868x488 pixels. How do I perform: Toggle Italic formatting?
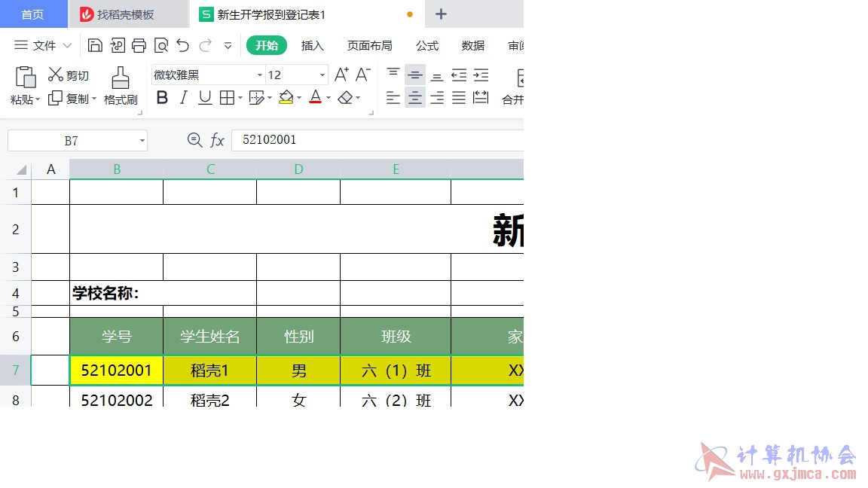(x=183, y=98)
